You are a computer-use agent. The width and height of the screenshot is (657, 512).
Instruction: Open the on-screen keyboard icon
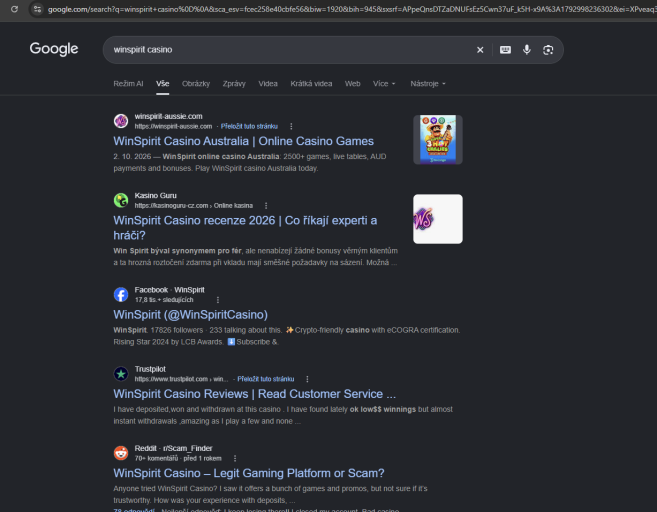505,50
